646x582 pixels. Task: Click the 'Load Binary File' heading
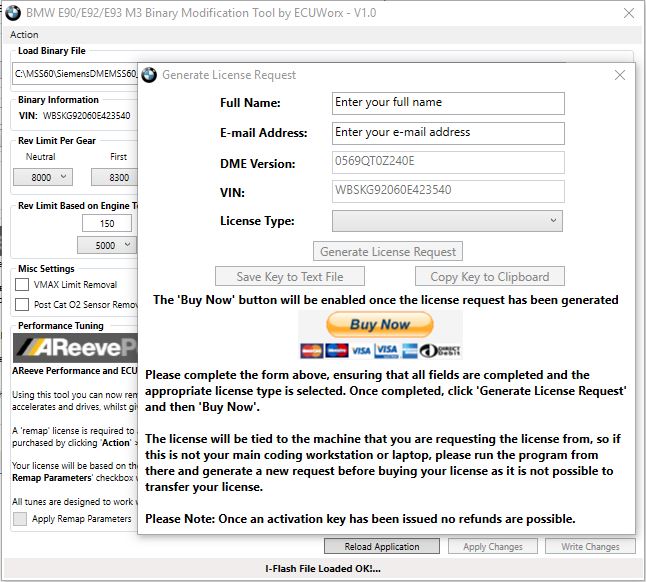tap(51, 51)
